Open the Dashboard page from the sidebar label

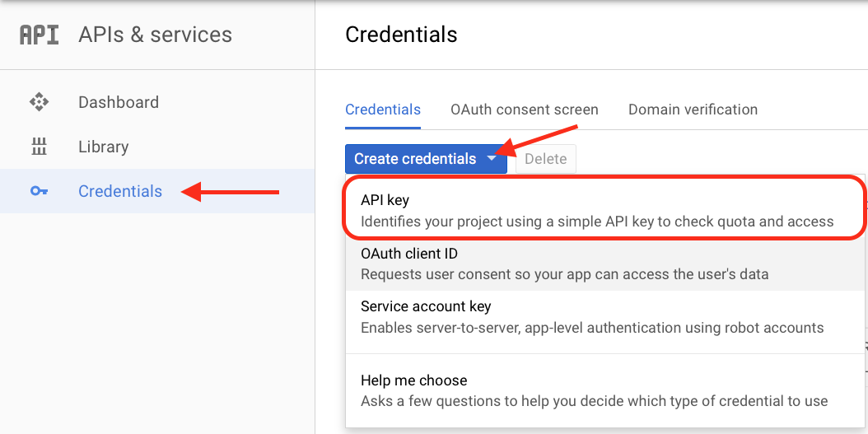(119, 102)
